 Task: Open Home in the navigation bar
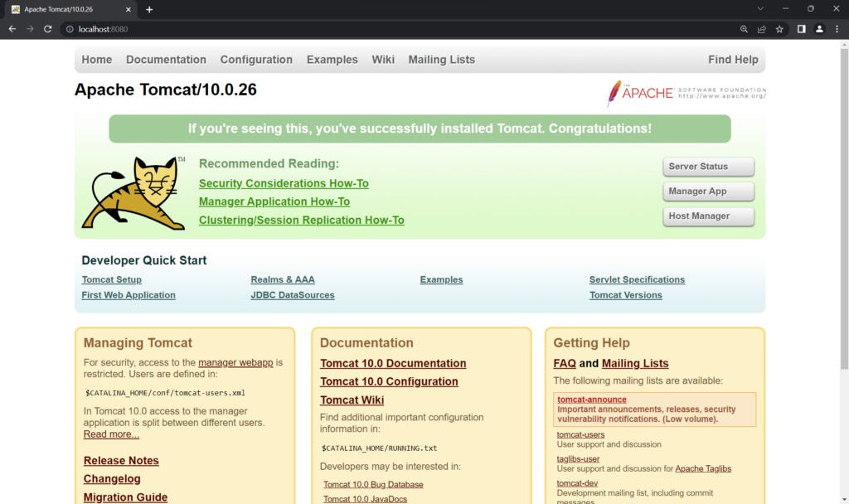click(97, 60)
